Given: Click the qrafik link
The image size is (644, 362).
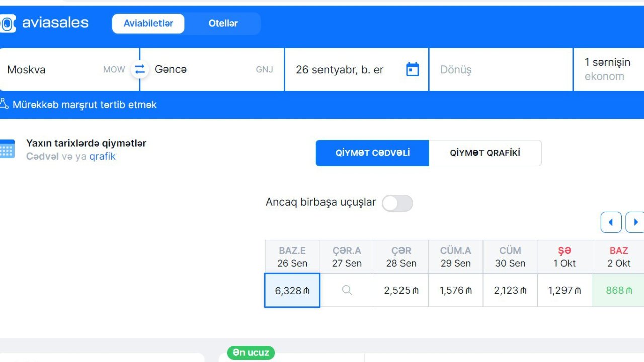Looking at the screenshot, I should (x=102, y=156).
